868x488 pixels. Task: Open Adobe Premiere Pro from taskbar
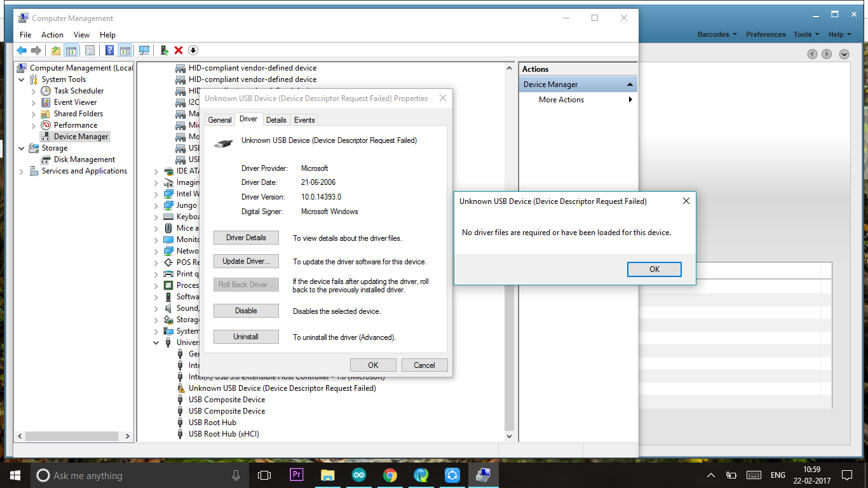[x=296, y=475]
